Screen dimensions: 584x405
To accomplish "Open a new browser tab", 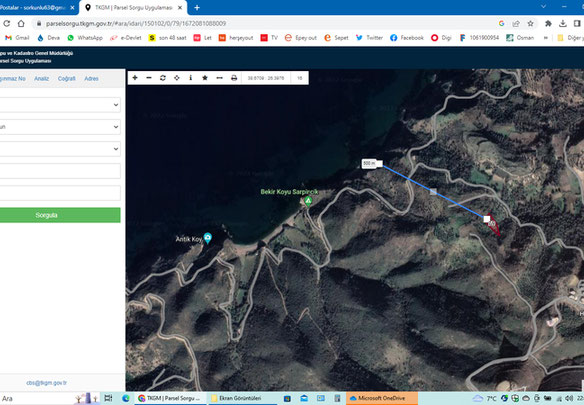I will click(197, 7).
